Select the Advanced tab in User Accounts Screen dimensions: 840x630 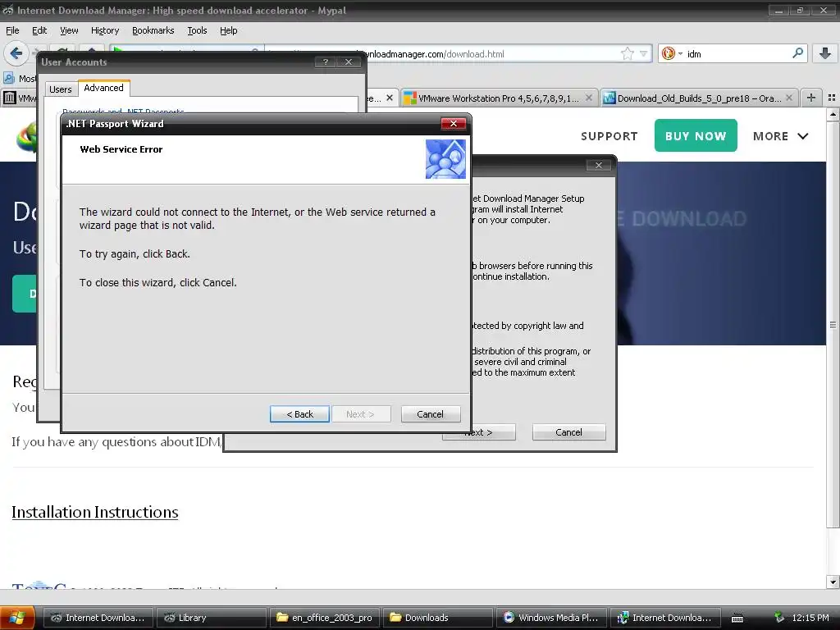click(x=104, y=88)
